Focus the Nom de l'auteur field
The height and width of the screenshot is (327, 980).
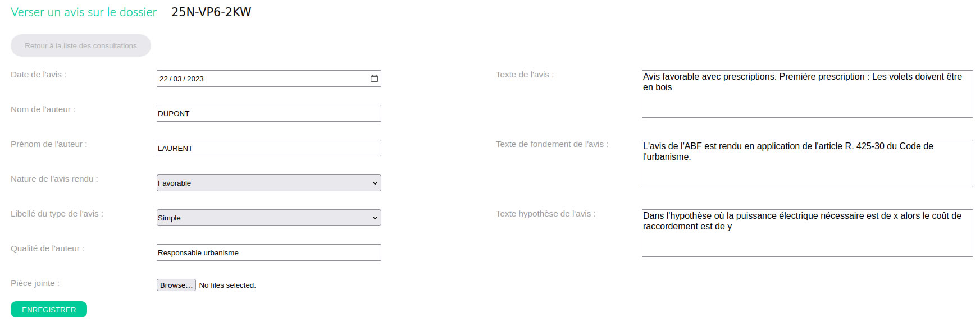[x=268, y=113]
